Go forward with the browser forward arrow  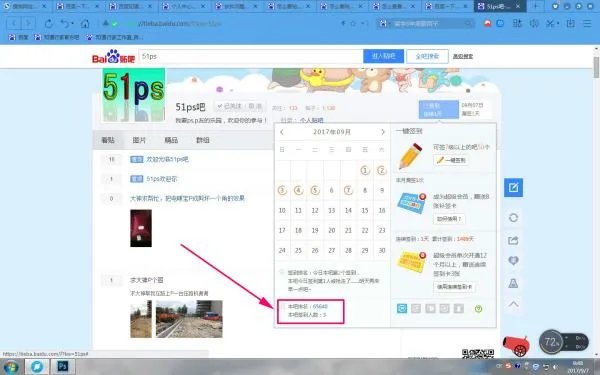point(28,24)
